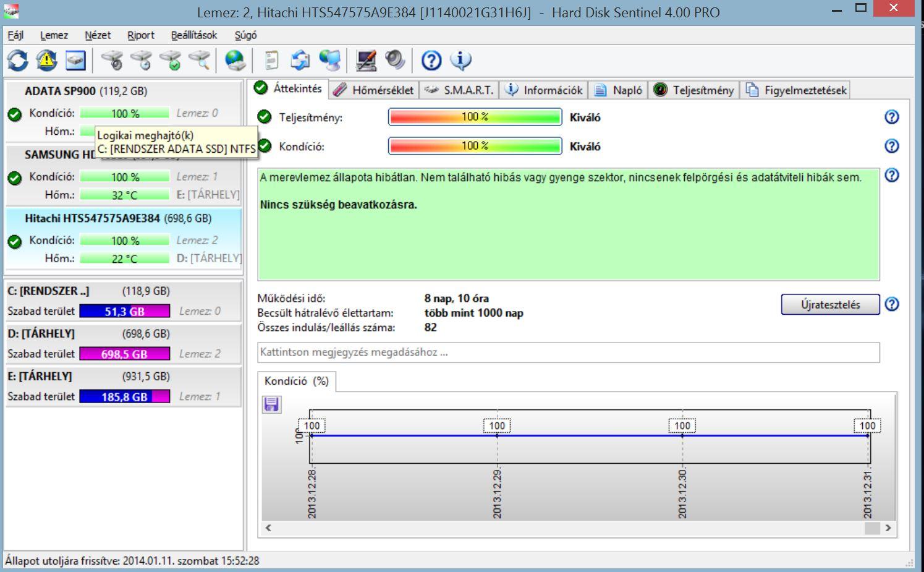Click the blue question mark help toolbar icon
The height and width of the screenshot is (572, 924).
tap(431, 60)
